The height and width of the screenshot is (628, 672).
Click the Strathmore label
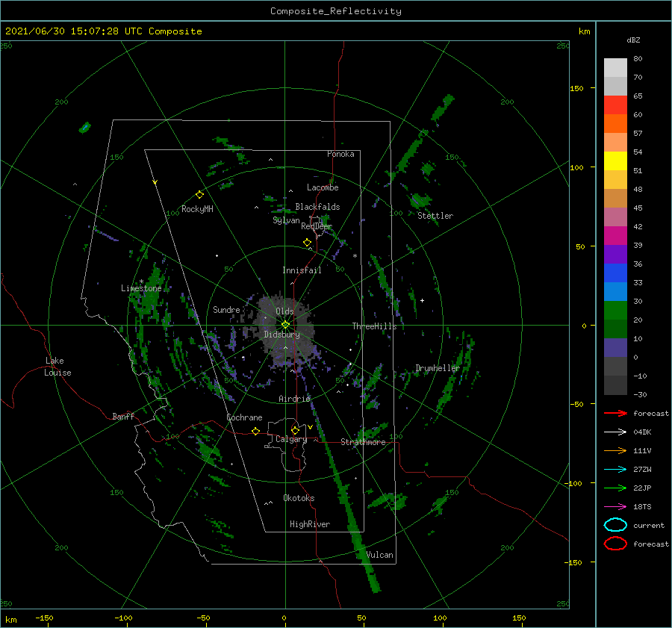click(363, 442)
